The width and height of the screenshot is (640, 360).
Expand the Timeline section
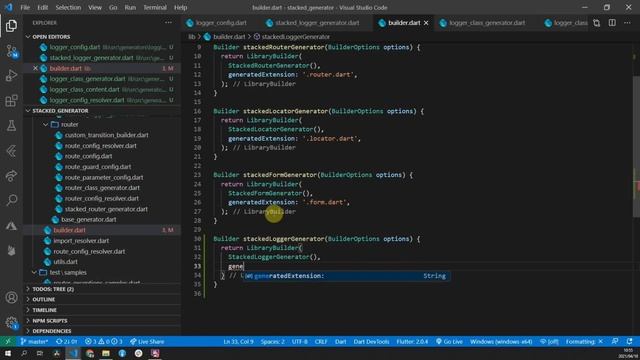point(102,310)
